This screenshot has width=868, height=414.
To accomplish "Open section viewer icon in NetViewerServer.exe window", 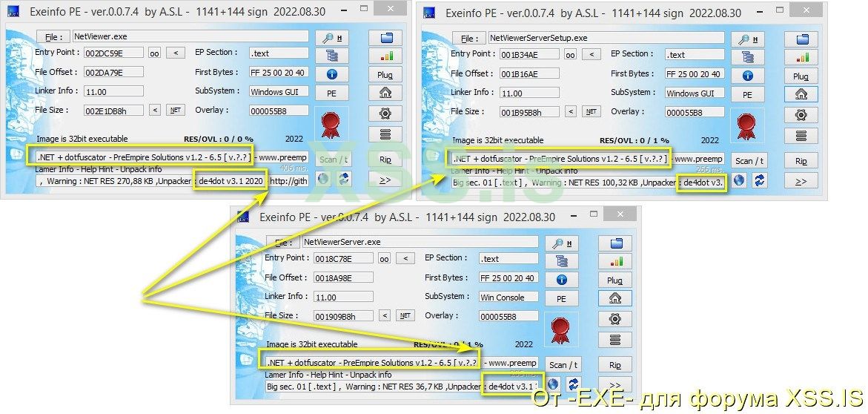I will click(561, 261).
